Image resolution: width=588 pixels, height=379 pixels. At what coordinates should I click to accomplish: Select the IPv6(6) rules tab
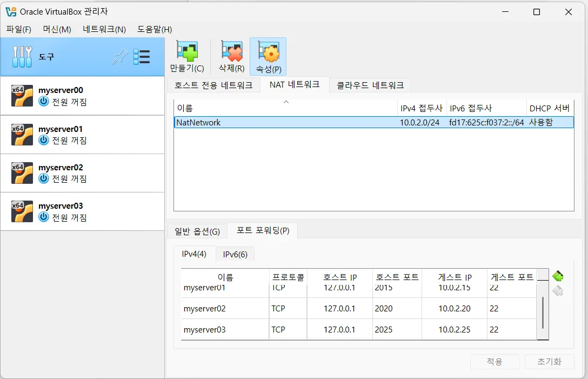coord(235,255)
